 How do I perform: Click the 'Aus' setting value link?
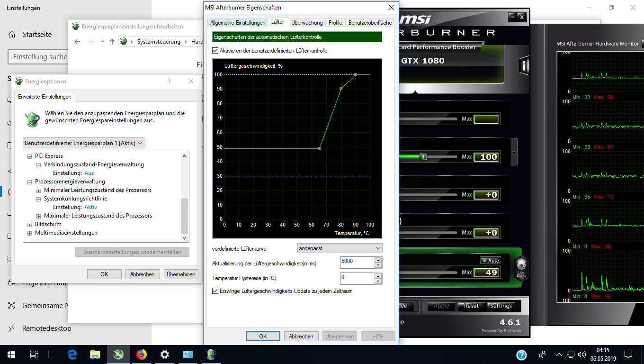pyautogui.click(x=89, y=173)
